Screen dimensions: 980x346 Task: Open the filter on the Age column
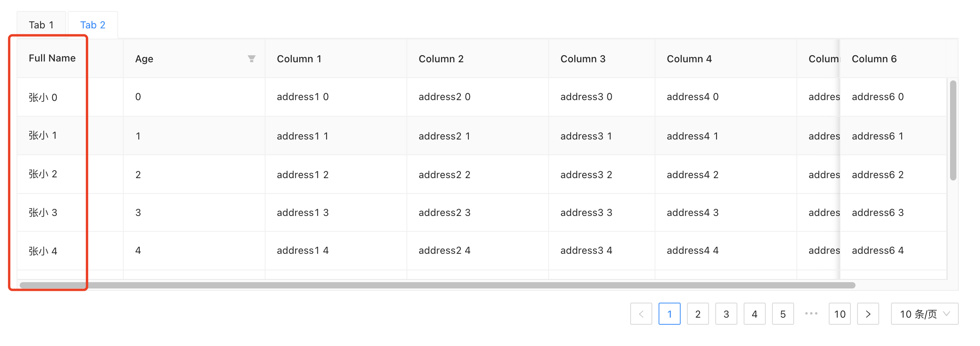252,58
